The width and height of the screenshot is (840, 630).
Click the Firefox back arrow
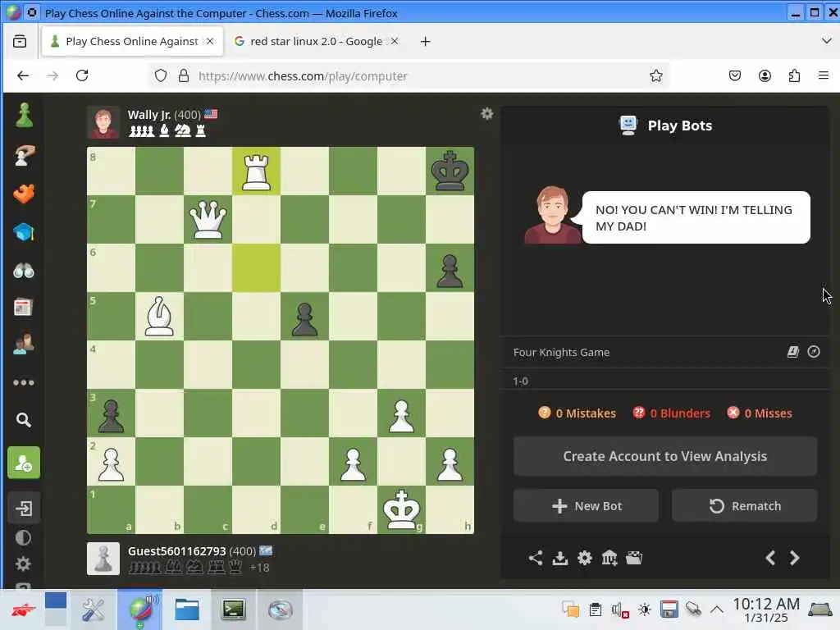point(22,75)
